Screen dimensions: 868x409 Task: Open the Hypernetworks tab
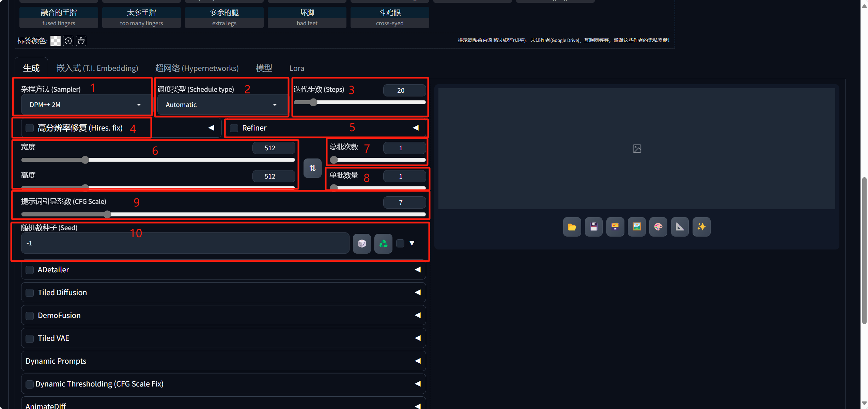tap(197, 68)
